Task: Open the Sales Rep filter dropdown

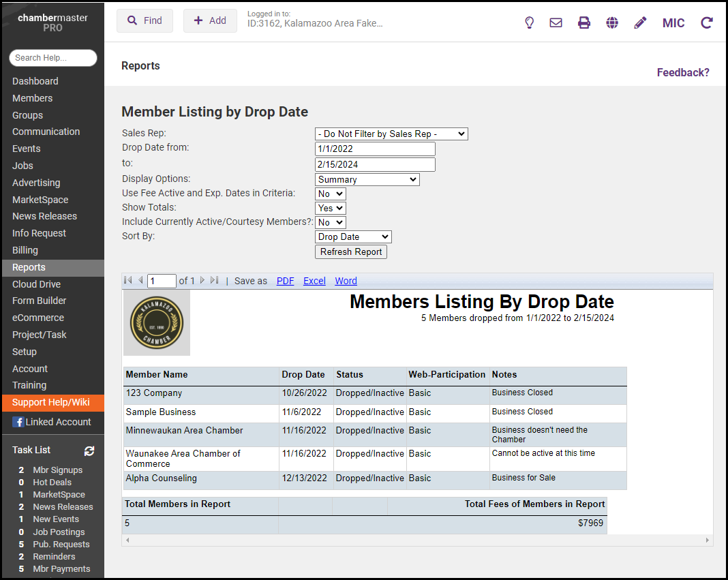Action: 391,134
